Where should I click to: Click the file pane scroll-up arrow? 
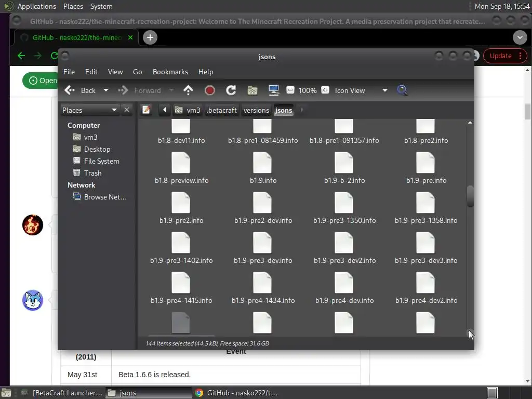pyautogui.click(x=470, y=123)
